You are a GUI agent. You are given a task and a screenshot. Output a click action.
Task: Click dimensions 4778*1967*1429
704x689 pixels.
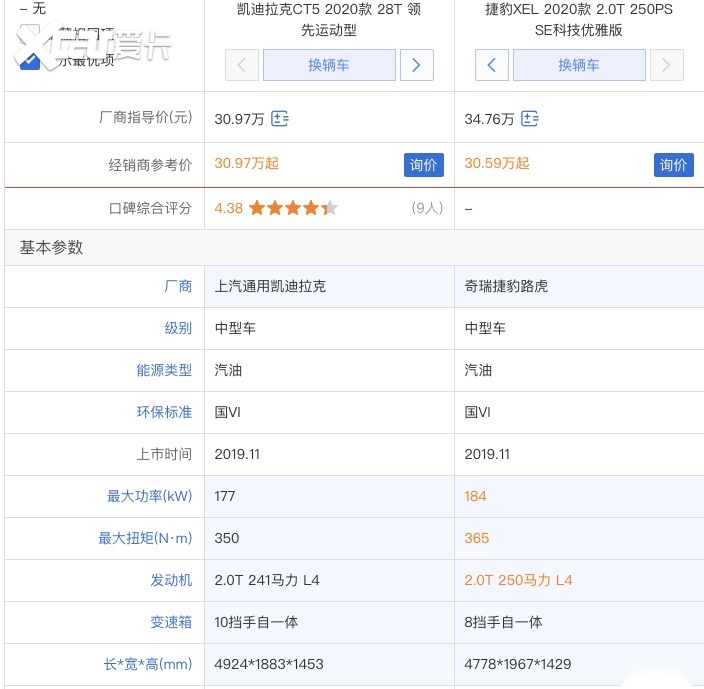point(518,664)
